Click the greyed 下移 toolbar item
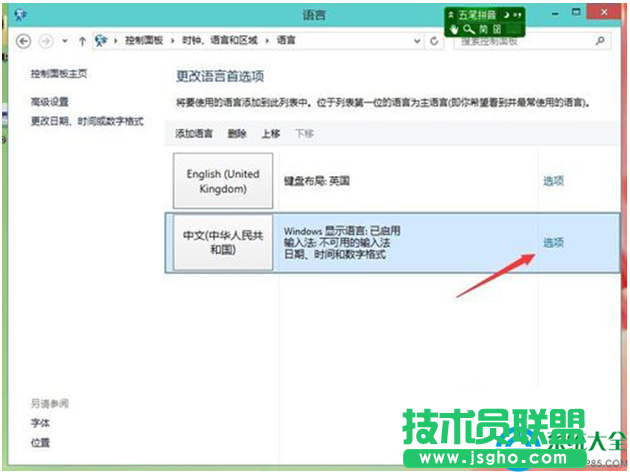Image resolution: width=630 pixels, height=474 pixels. click(x=305, y=133)
